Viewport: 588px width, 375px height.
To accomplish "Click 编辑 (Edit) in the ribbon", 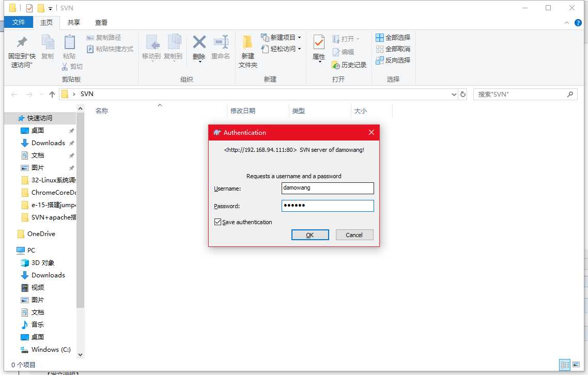I will pyautogui.click(x=344, y=52).
